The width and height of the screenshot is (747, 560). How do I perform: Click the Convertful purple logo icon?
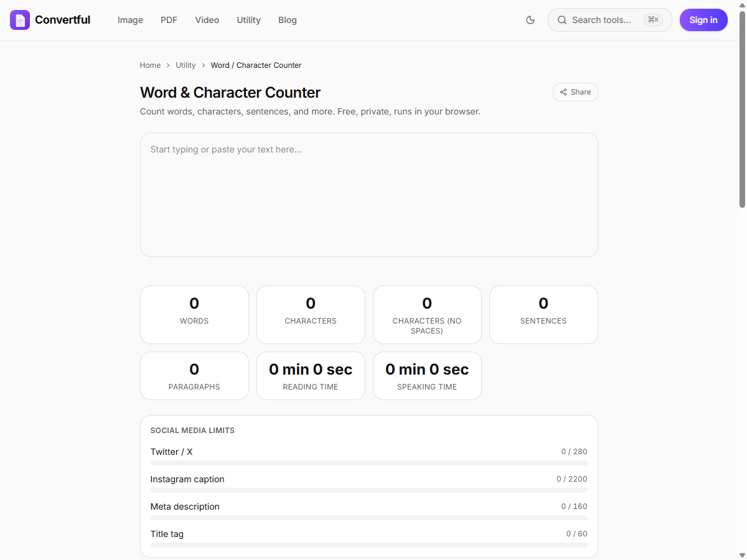pos(20,20)
